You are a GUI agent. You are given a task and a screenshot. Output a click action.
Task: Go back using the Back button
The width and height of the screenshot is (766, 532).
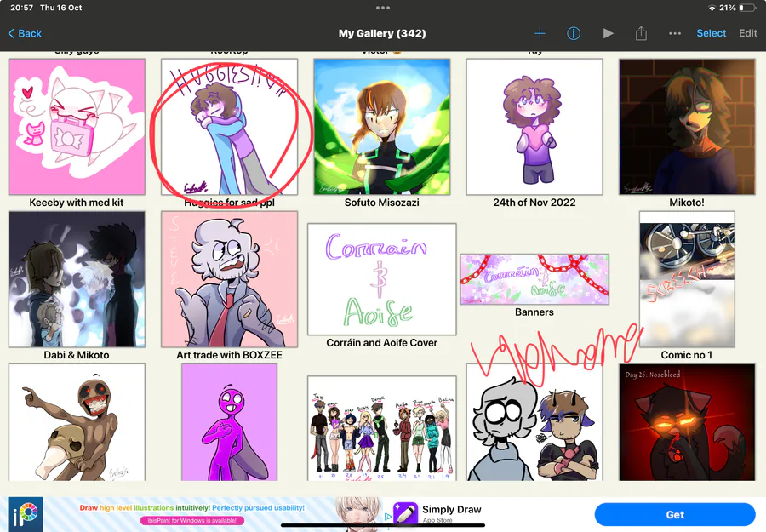(x=25, y=33)
